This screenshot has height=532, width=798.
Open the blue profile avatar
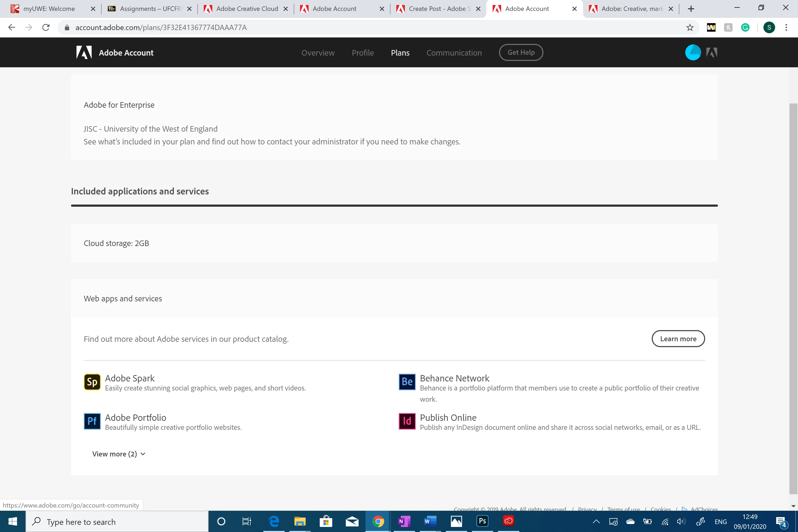[x=693, y=53]
